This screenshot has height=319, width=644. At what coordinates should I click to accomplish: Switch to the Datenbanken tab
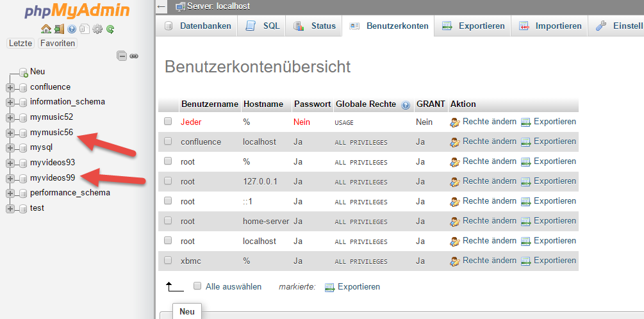coord(197,26)
